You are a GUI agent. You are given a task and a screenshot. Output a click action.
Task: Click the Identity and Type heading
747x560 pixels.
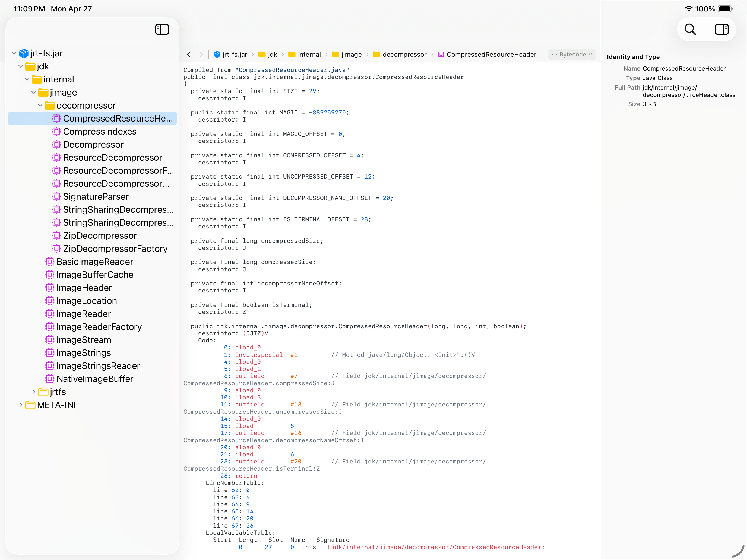[x=633, y=57]
